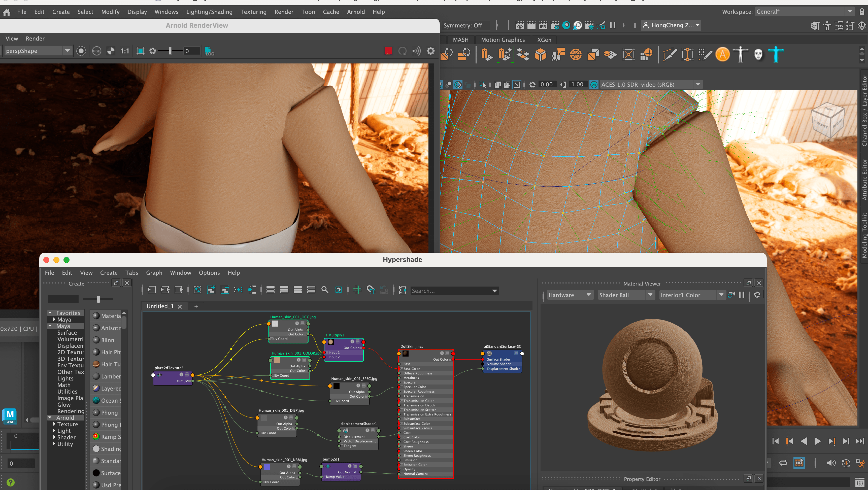
Task: Switch to the Untitled_1 tab in Hypershade
Action: (x=160, y=306)
